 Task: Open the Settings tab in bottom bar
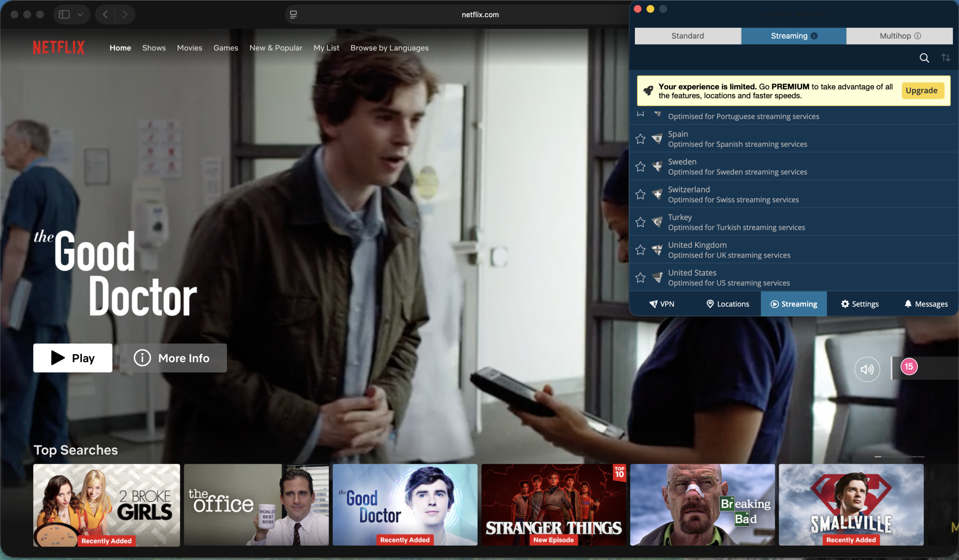860,304
